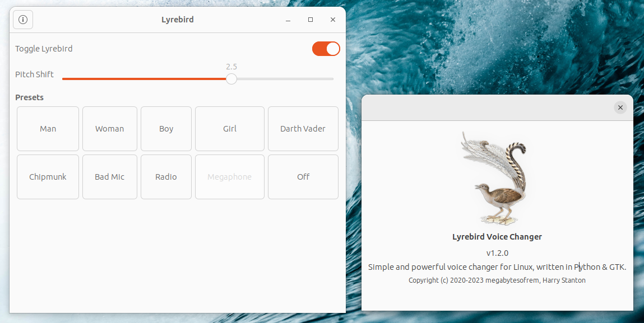Apply the Chipmunk preset
Screen dimensions: 644x323
pyautogui.click(x=48, y=177)
